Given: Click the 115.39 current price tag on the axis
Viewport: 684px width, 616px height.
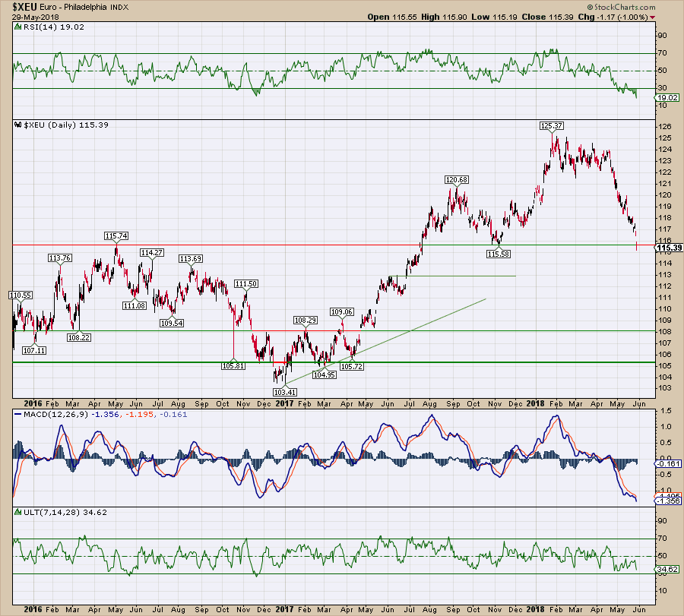Looking at the screenshot, I should coord(667,248).
